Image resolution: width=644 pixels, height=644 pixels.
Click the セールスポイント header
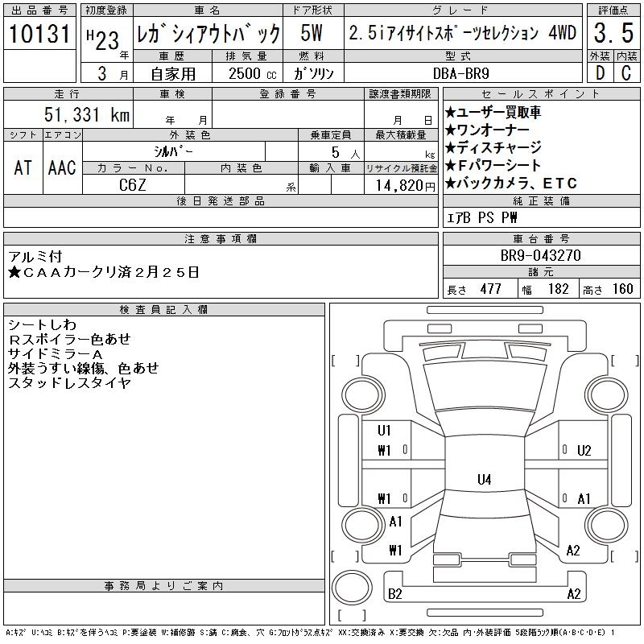(x=541, y=94)
